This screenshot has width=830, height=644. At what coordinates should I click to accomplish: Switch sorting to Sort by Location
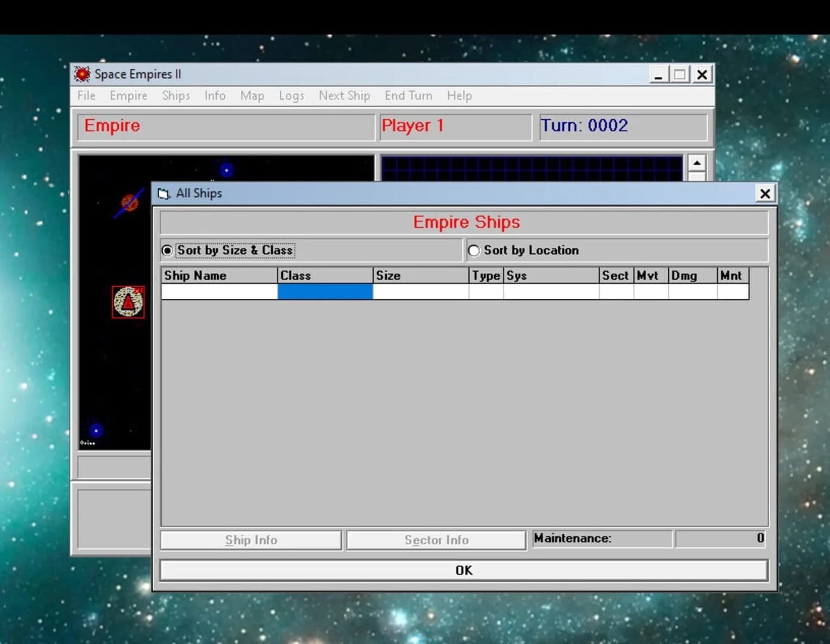click(474, 250)
